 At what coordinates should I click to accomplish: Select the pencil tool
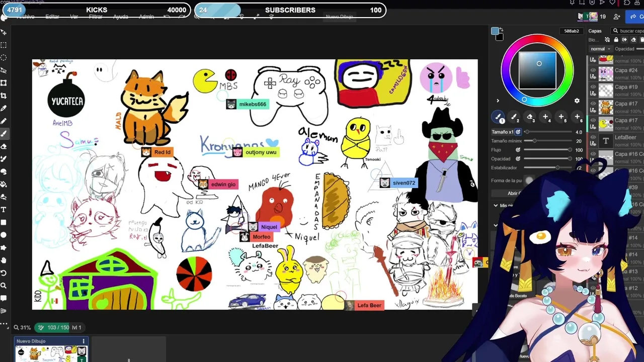pos(4,121)
